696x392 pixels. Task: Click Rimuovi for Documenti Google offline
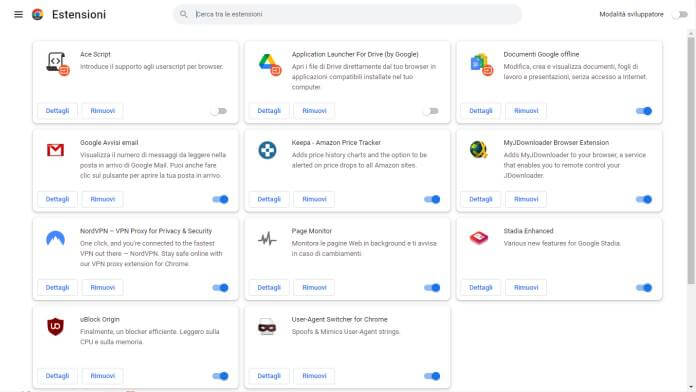[x=526, y=111]
